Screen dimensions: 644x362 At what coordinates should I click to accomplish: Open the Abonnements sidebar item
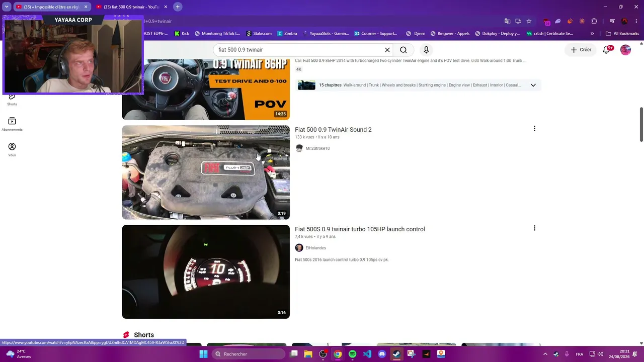[x=12, y=124]
